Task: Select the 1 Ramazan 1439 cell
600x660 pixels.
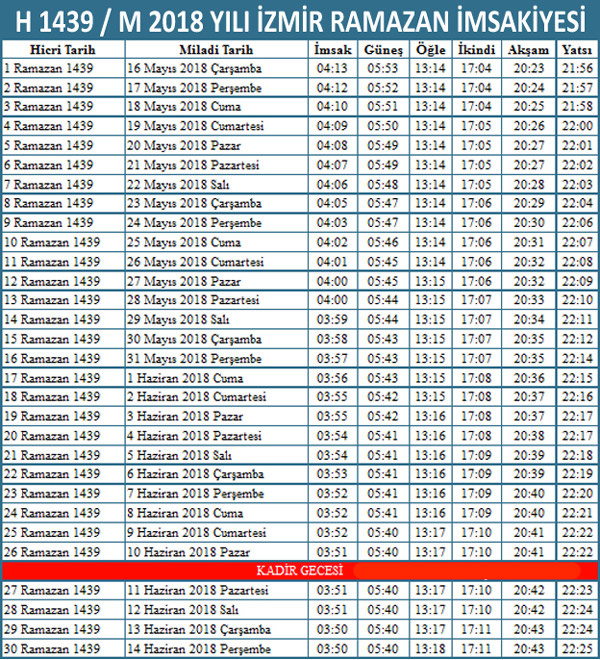Action: point(48,68)
